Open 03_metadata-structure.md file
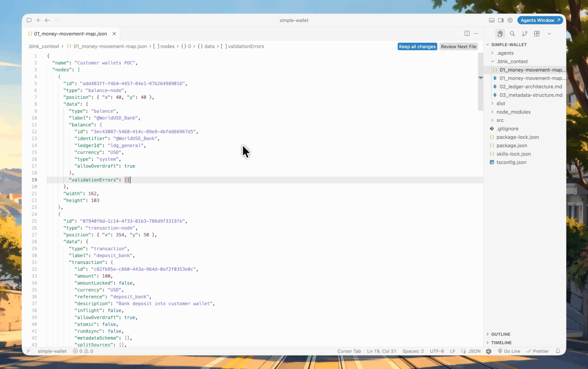Image resolution: width=588 pixels, height=369 pixels. click(x=525, y=95)
